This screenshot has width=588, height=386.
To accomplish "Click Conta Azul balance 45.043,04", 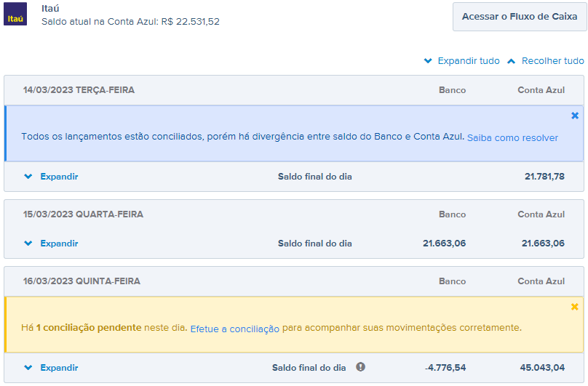I will pyautogui.click(x=542, y=368).
